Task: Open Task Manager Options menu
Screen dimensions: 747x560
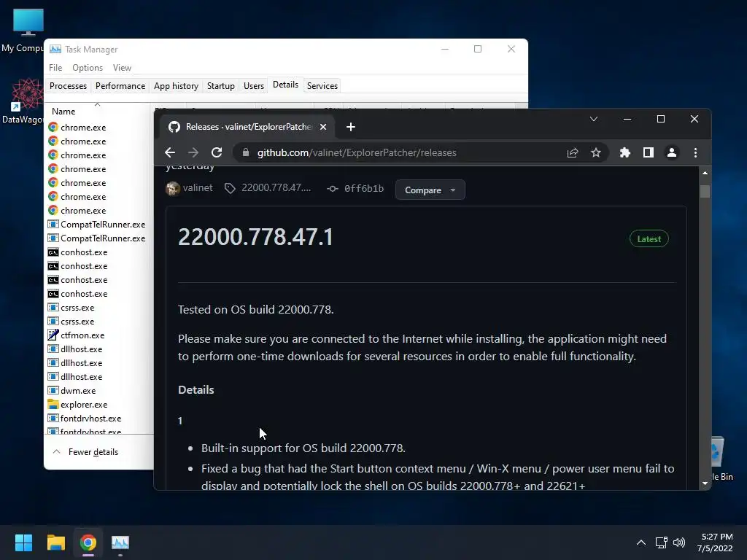Action: (x=88, y=68)
